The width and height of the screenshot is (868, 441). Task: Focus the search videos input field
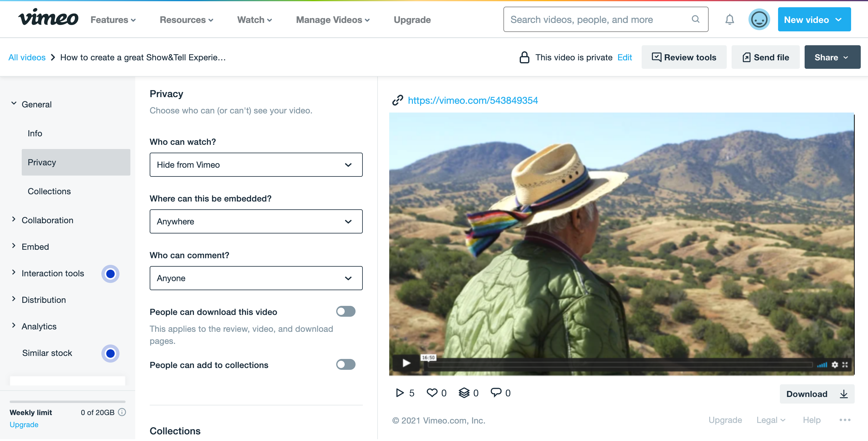coord(605,20)
